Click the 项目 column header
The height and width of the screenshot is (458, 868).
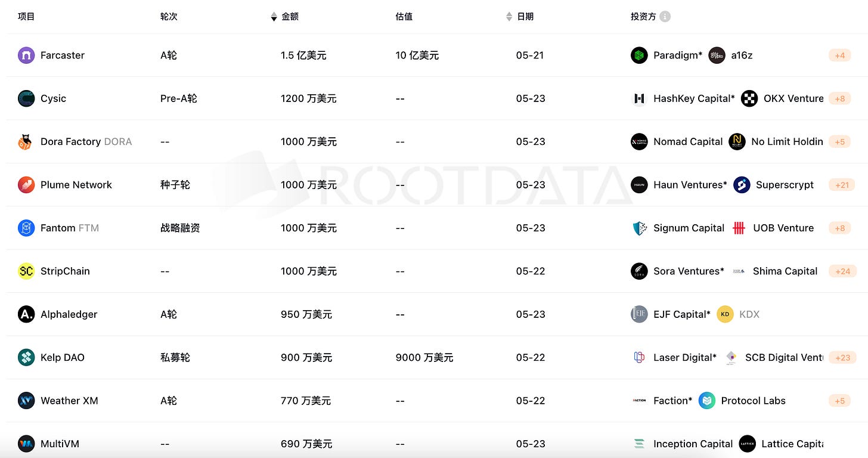[x=26, y=17]
